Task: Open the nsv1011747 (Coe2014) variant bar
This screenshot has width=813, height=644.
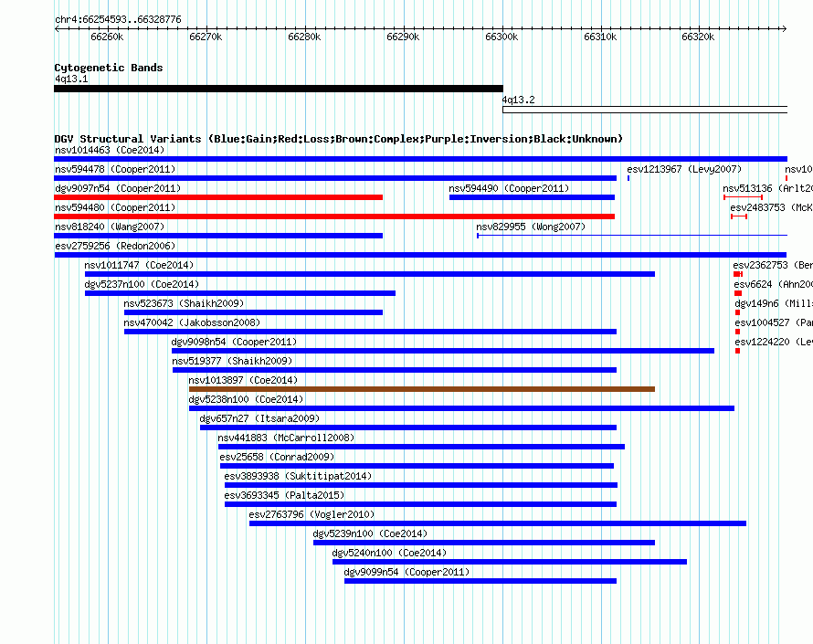Action: (x=370, y=274)
